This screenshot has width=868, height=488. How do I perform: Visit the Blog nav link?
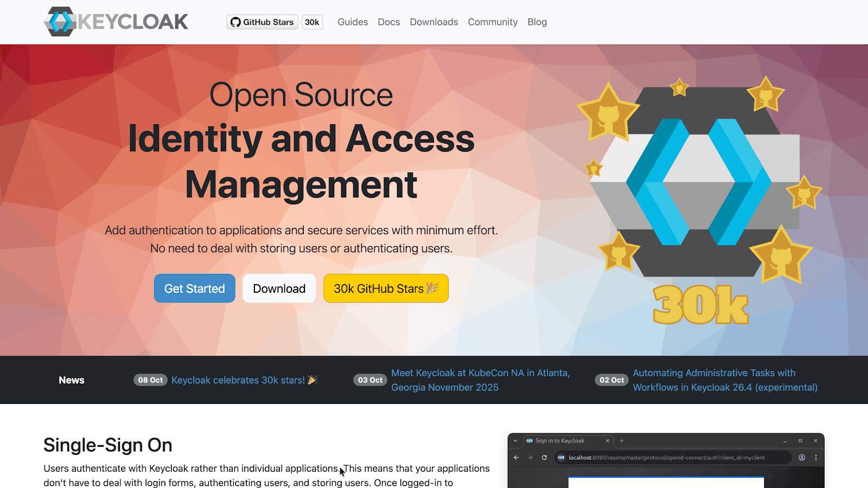pyautogui.click(x=537, y=22)
